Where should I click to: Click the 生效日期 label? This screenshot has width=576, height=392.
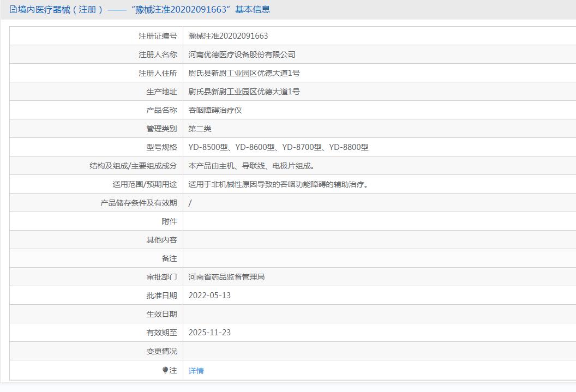(x=161, y=314)
